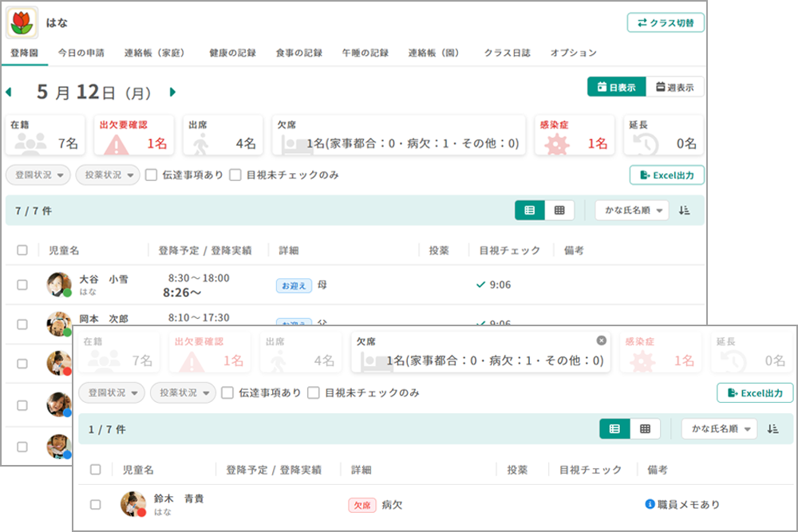Open the 登園状況 dropdown in top panel
The height and width of the screenshot is (532, 798).
pyautogui.click(x=38, y=175)
